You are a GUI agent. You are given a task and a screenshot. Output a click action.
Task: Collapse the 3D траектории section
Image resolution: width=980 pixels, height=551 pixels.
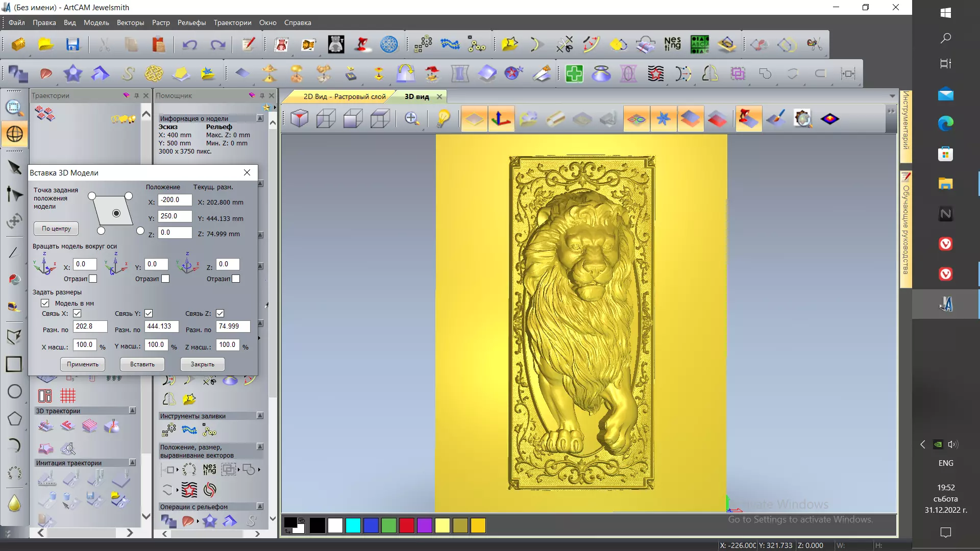132,411
